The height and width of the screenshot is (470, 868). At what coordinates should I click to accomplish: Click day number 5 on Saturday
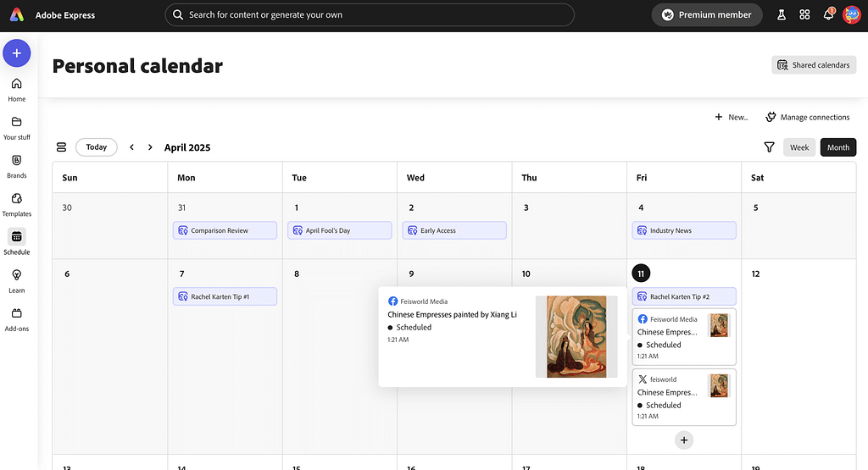(755, 208)
